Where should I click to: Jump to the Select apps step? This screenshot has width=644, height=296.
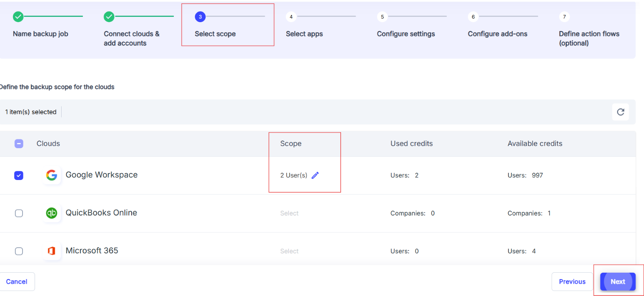coord(304,34)
